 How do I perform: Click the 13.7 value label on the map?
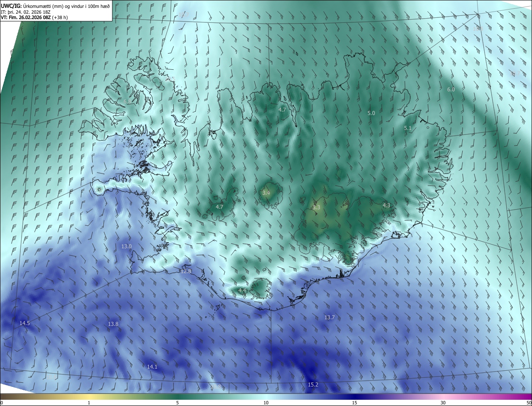(329, 317)
